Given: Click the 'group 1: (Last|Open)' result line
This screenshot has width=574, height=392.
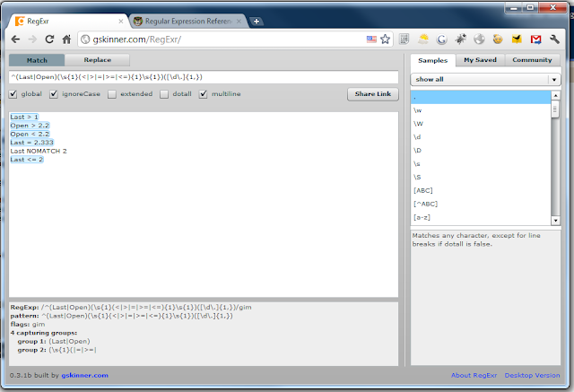Looking at the screenshot, I should 54,341.
